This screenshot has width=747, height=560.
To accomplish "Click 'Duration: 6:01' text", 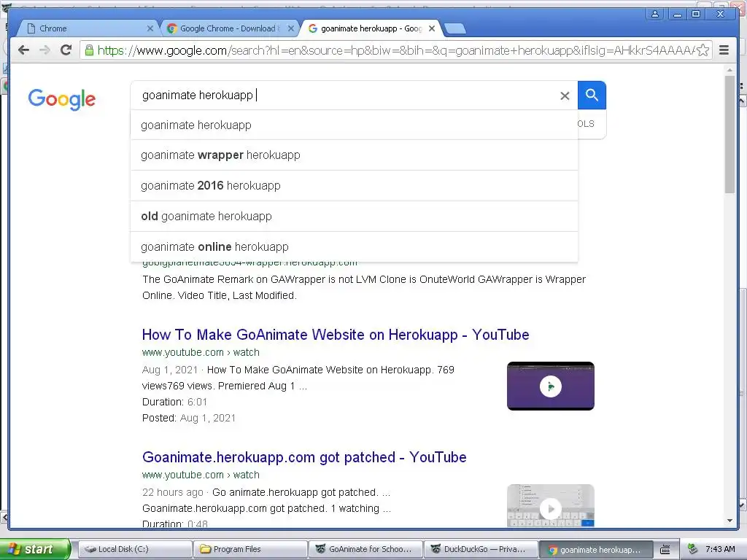I will pyautogui.click(x=174, y=402).
